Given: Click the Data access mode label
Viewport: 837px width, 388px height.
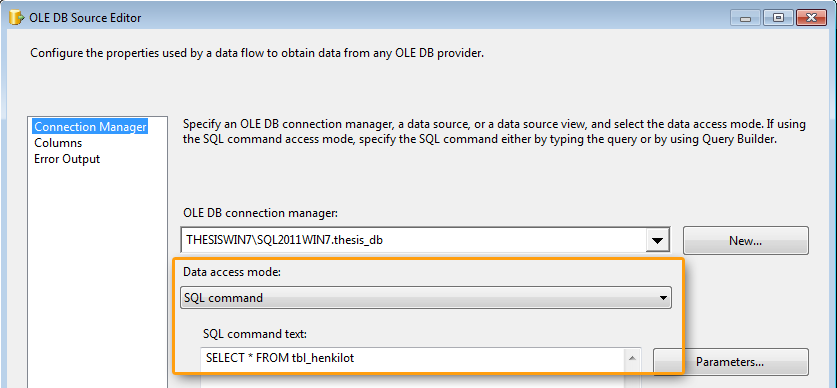Looking at the screenshot, I should [232, 271].
